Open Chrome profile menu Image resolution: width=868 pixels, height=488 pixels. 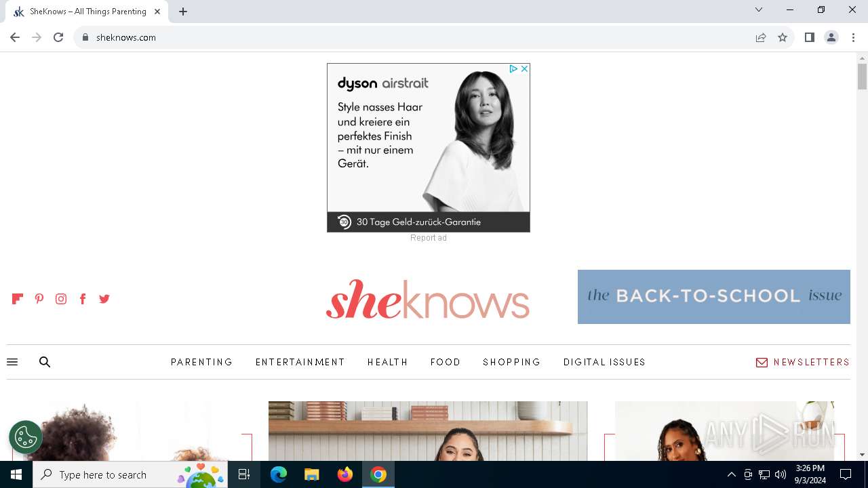coord(831,37)
